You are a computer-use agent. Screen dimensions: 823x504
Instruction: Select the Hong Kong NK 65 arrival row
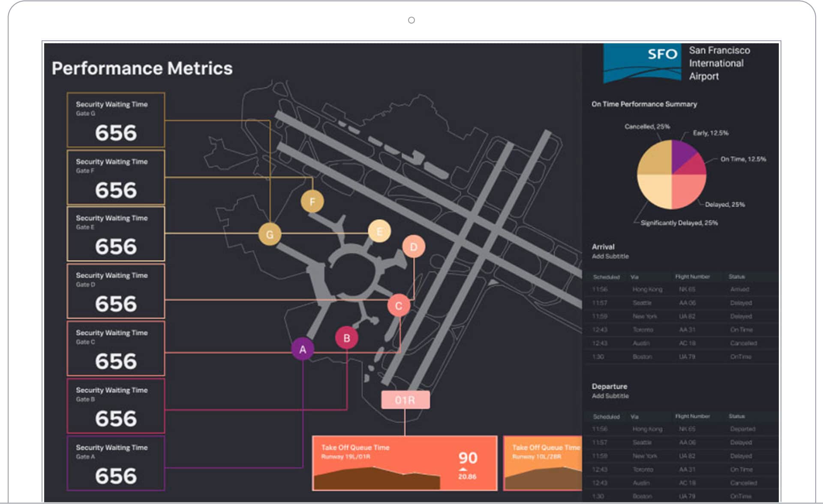click(x=682, y=289)
